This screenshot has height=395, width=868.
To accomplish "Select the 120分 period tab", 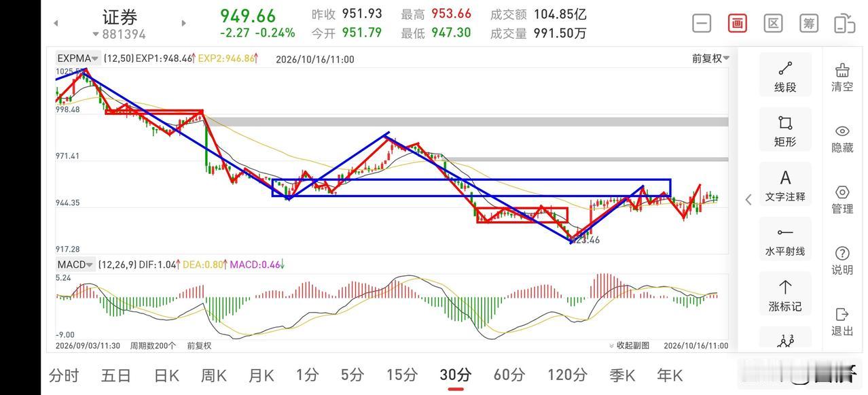I will [x=568, y=375].
